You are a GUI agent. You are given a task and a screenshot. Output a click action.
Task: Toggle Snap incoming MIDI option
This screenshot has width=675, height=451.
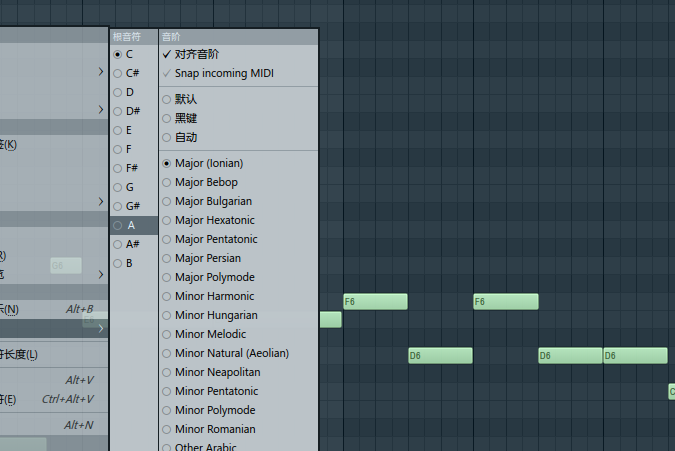click(238, 73)
